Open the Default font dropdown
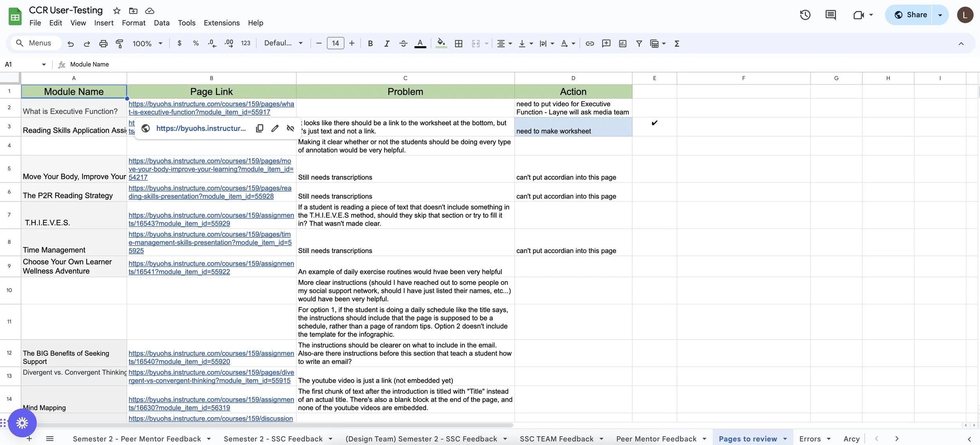Image resolution: width=980 pixels, height=445 pixels. (283, 43)
